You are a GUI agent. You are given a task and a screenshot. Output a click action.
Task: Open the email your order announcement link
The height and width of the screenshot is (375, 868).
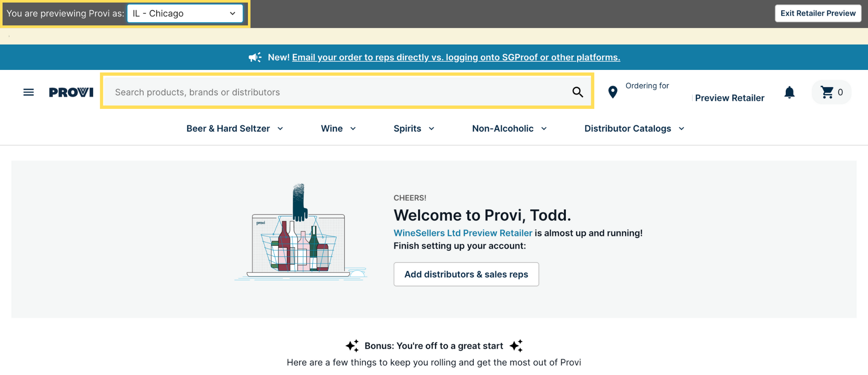tap(456, 57)
